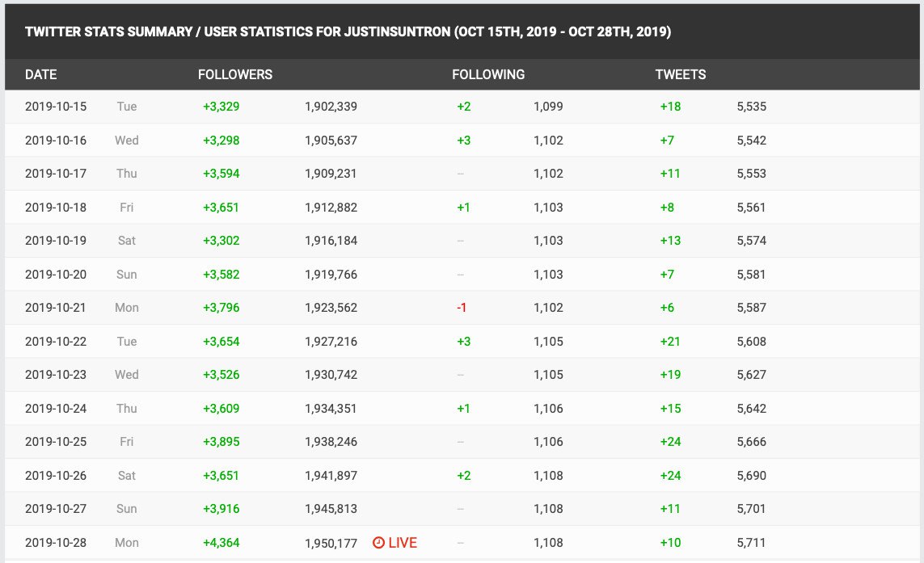Click the tweets total 5,608
924x563 pixels.
click(751, 342)
